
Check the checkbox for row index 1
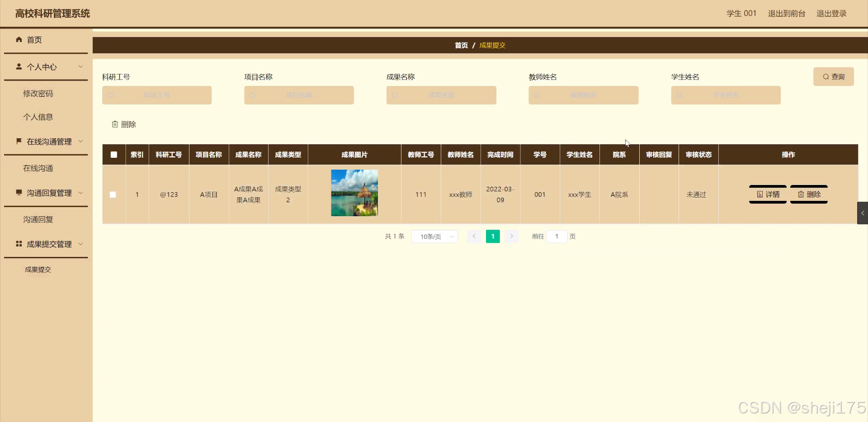tap(113, 194)
